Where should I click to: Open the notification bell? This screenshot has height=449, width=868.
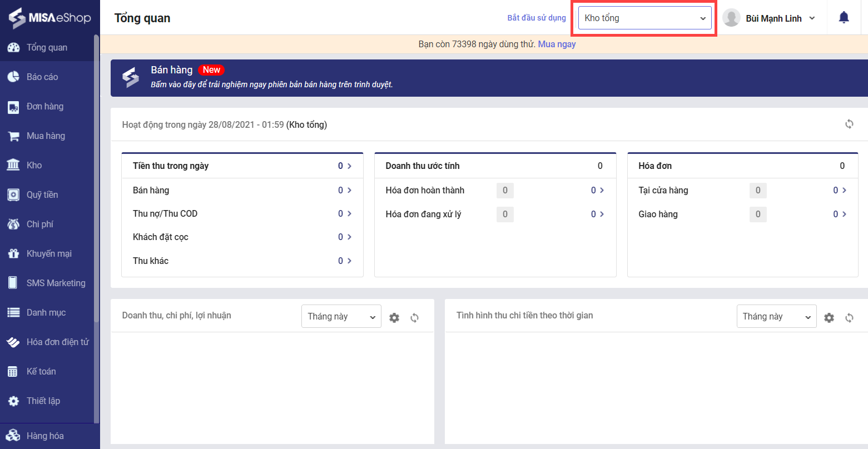tap(844, 18)
